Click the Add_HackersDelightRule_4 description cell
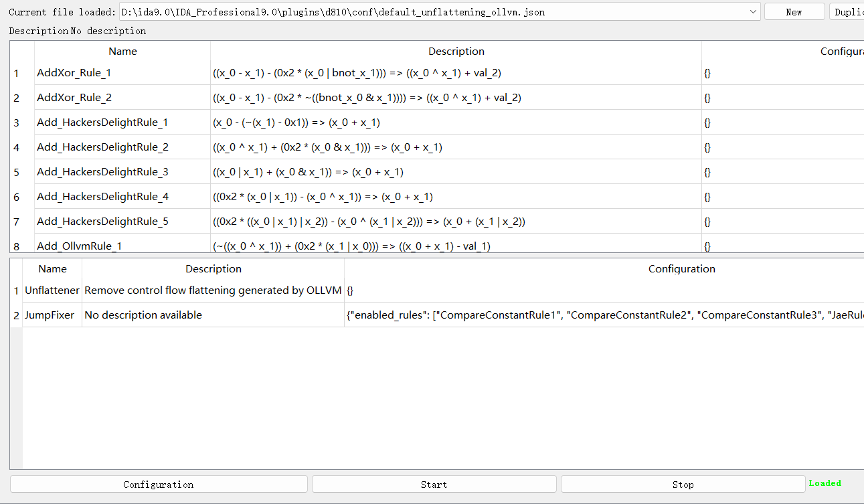The height and width of the screenshot is (504, 864). 456,196
